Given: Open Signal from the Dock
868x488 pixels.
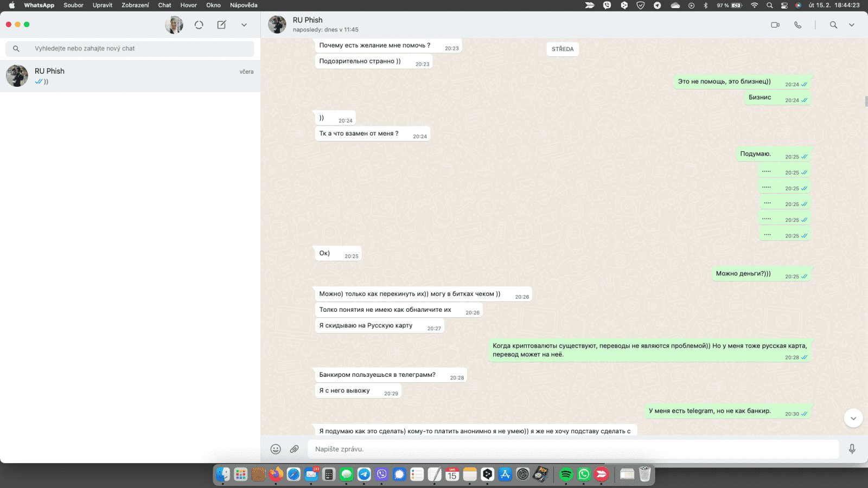Looking at the screenshot, I should click(x=399, y=474).
